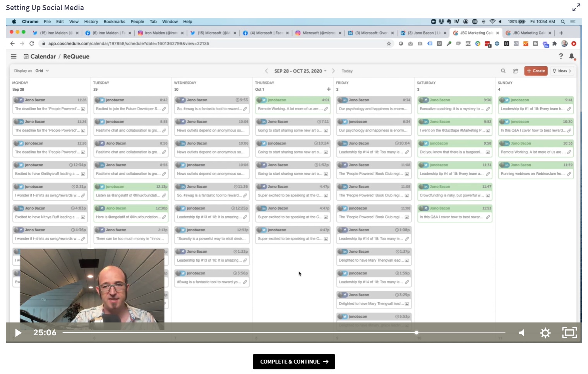The height and width of the screenshot is (374, 588).
Task: Open Chrome File menu
Action: [x=47, y=22]
